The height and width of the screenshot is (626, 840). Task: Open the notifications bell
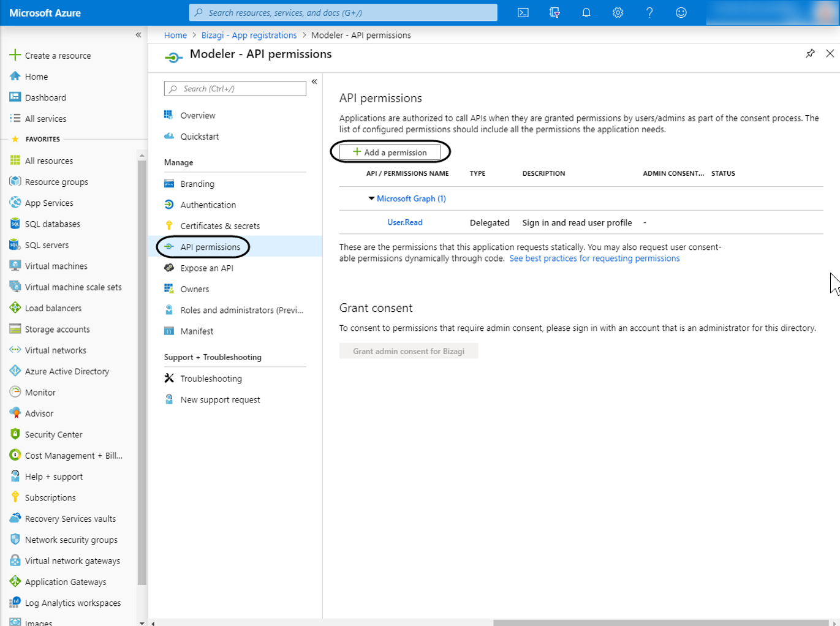click(x=586, y=12)
